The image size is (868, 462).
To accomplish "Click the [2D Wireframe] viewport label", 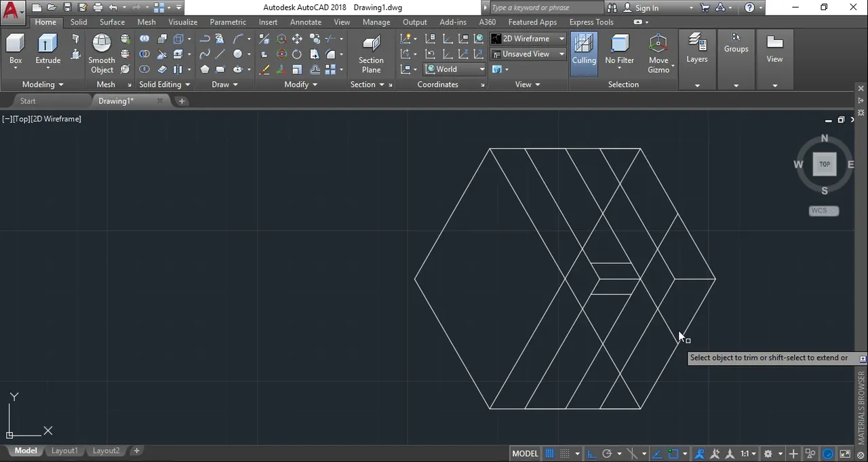I will [56, 119].
